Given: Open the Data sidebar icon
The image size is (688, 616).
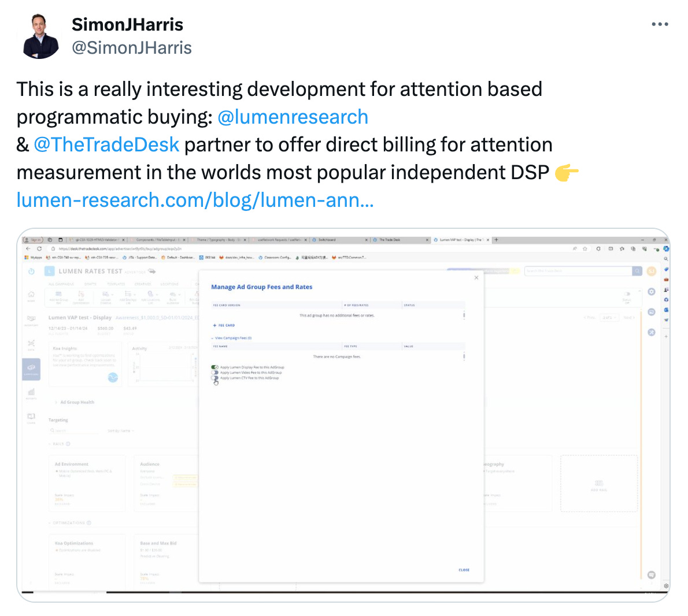Looking at the screenshot, I should [31, 344].
